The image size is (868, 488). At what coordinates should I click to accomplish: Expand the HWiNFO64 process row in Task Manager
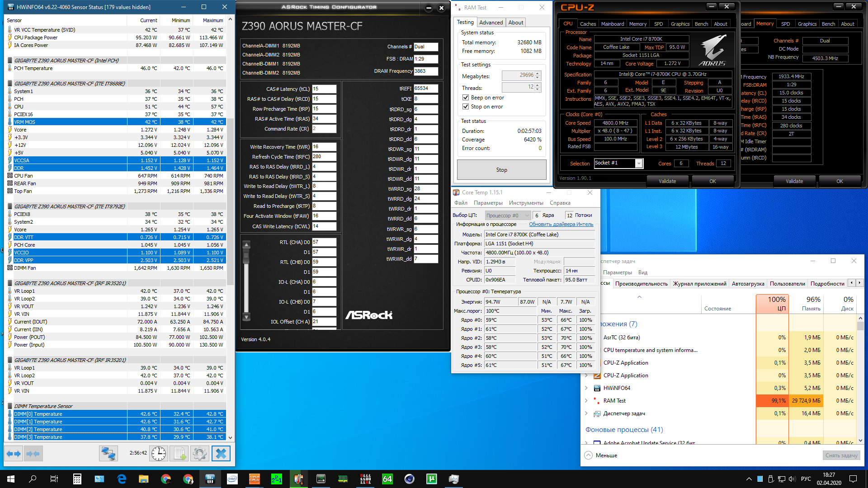point(586,388)
